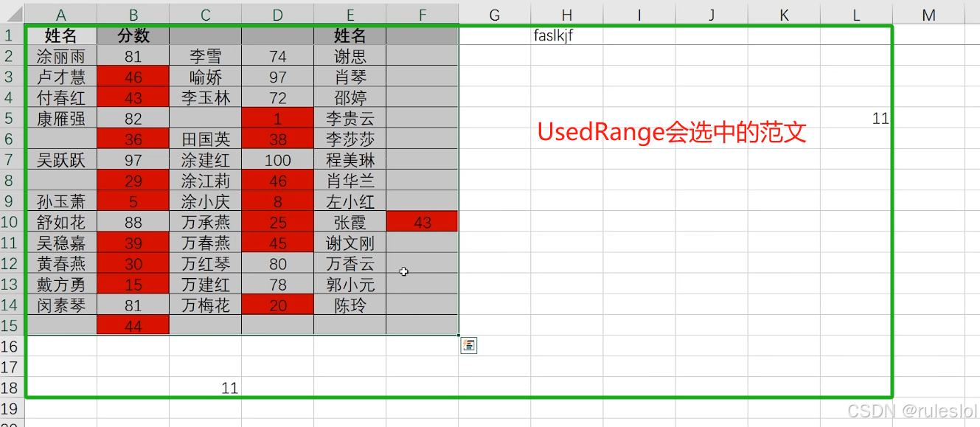Pick the cell with 谢文刚

(350, 243)
